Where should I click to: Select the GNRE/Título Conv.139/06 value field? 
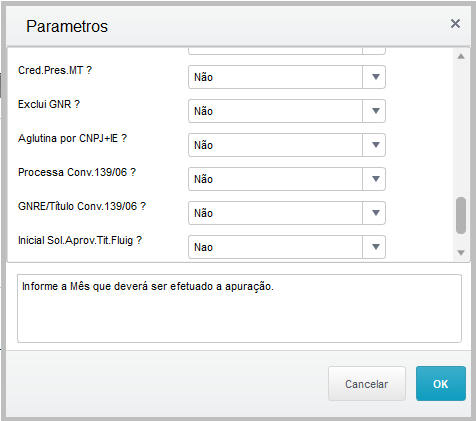275,213
